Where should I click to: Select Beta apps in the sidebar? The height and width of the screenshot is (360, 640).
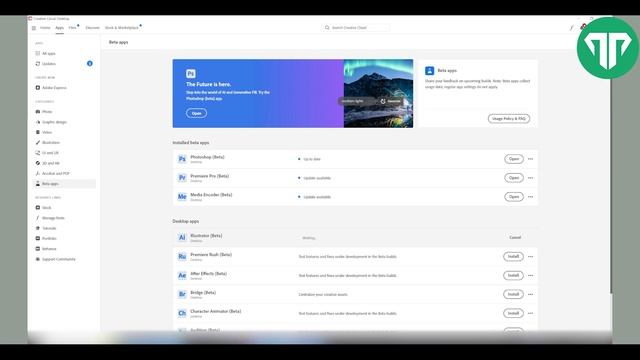(x=64, y=184)
